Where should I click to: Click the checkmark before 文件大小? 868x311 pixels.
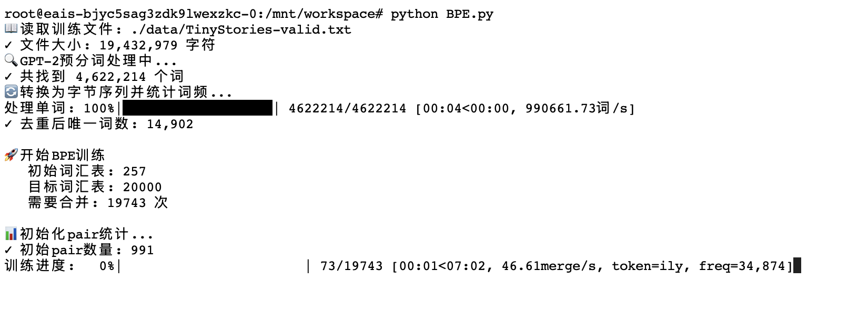click(x=8, y=45)
